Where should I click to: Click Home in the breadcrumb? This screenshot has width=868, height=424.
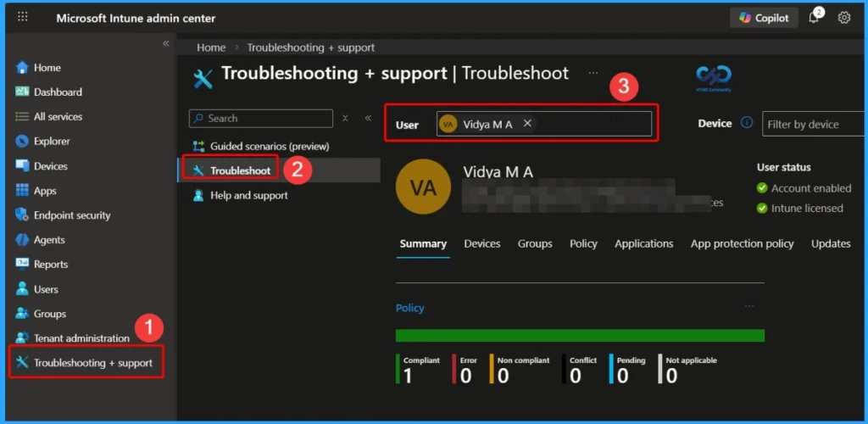point(211,47)
